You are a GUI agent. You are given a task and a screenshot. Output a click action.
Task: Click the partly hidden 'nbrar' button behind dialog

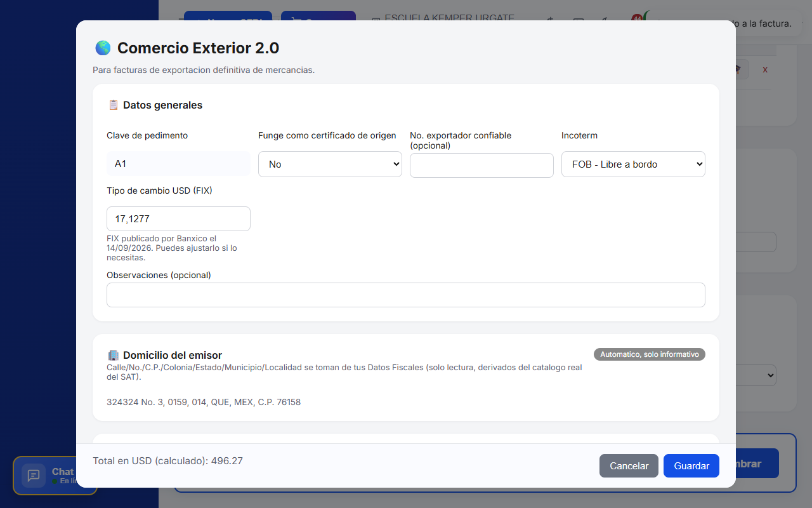pos(757,464)
